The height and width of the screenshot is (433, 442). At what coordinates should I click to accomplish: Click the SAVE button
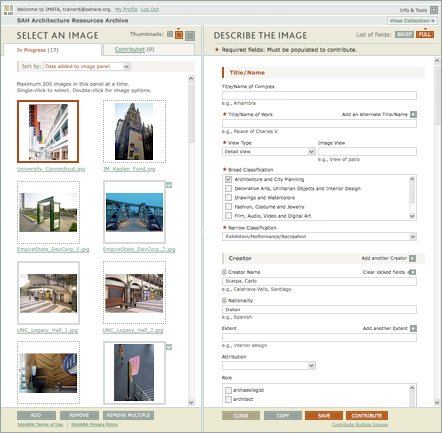pyautogui.click(x=324, y=416)
